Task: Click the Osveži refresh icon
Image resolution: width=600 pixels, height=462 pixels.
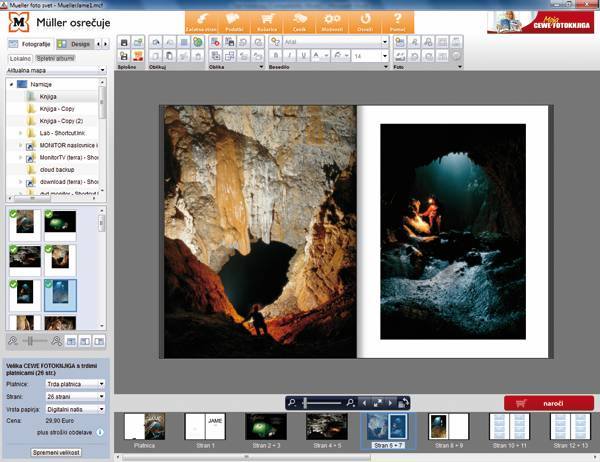Action: 365,22
